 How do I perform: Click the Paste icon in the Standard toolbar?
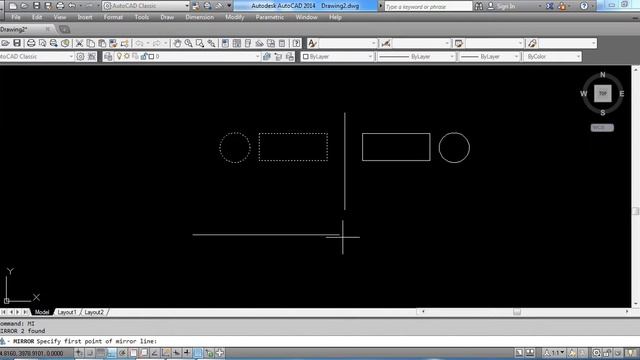coord(102,43)
